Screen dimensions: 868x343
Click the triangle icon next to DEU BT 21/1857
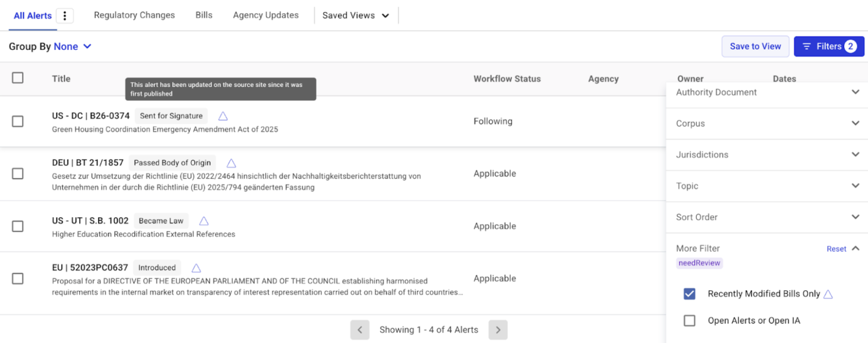[x=231, y=163]
